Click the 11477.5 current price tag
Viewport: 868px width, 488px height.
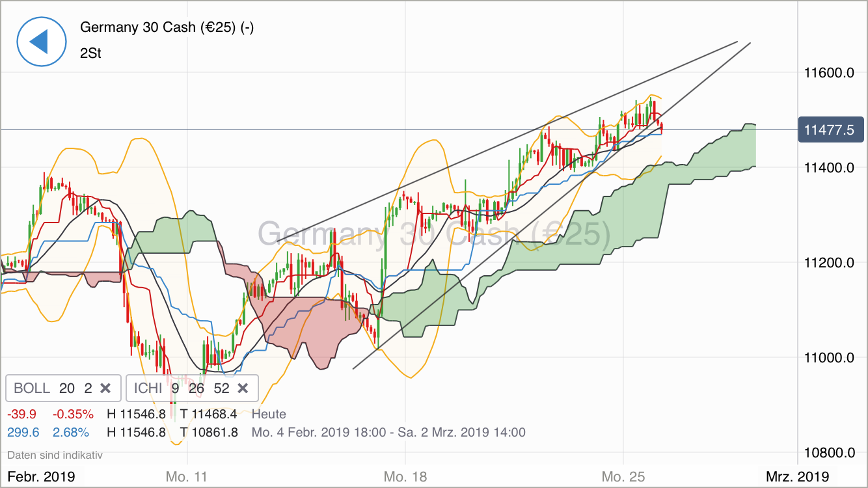click(x=831, y=129)
